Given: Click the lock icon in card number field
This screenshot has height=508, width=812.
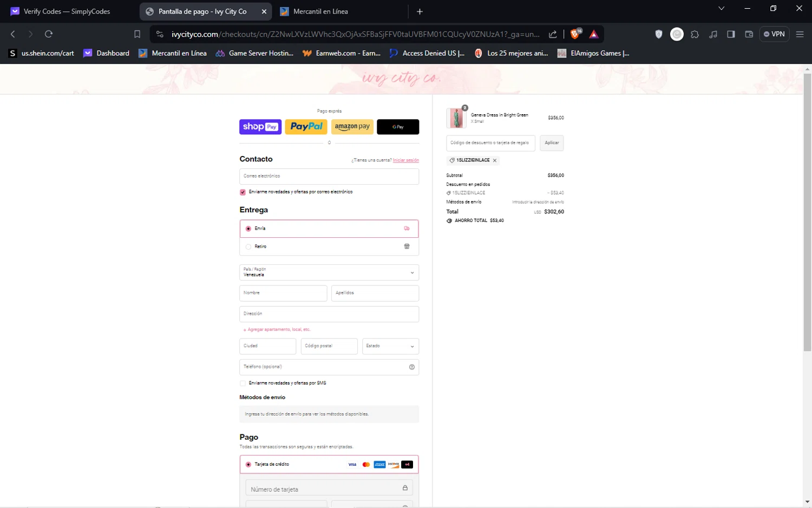Looking at the screenshot, I should click(405, 488).
